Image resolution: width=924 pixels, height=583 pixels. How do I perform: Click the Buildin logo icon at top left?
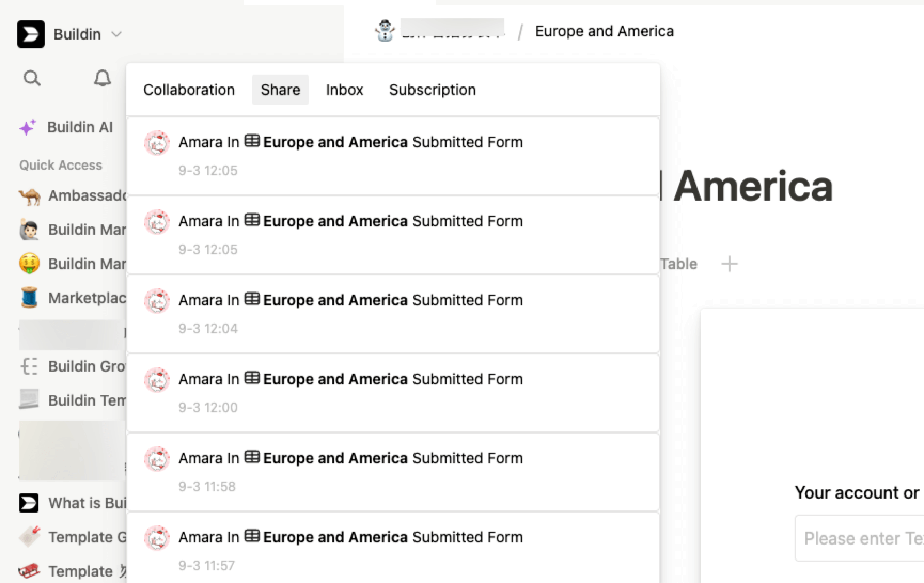coord(30,34)
